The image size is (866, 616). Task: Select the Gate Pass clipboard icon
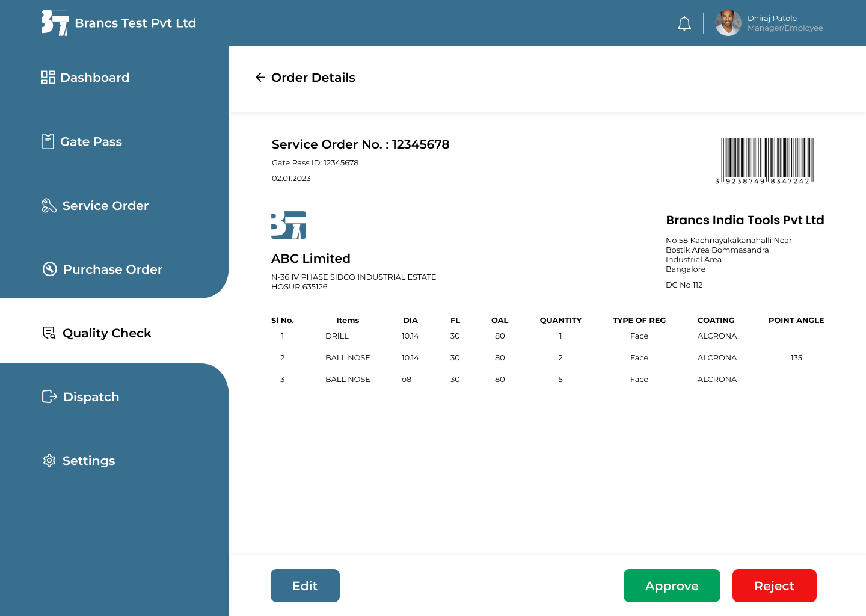coord(48,141)
